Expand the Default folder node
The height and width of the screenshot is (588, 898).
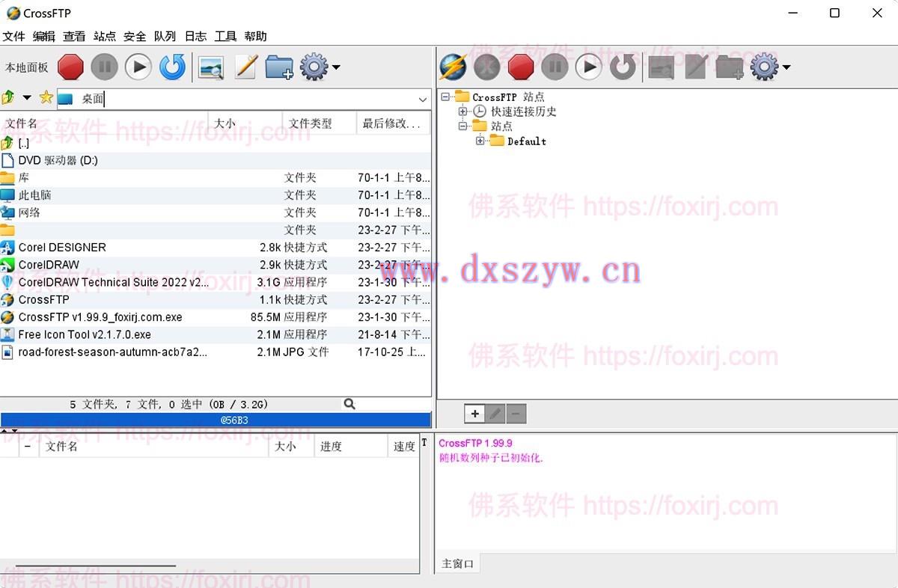point(480,141)
